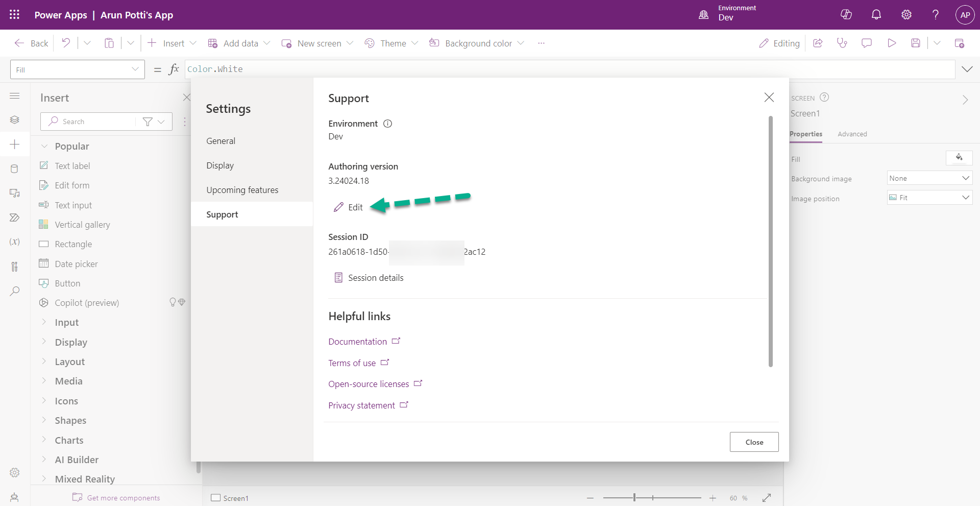Screen dimensions: 980x506
Task: Open the Data panel from left rail
Action: point(15,168)
